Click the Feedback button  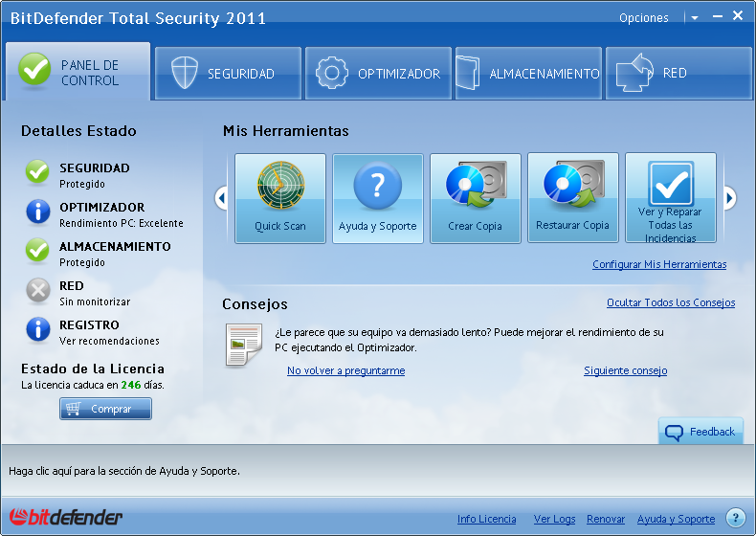pyautogui.click(x=700, y=432)
